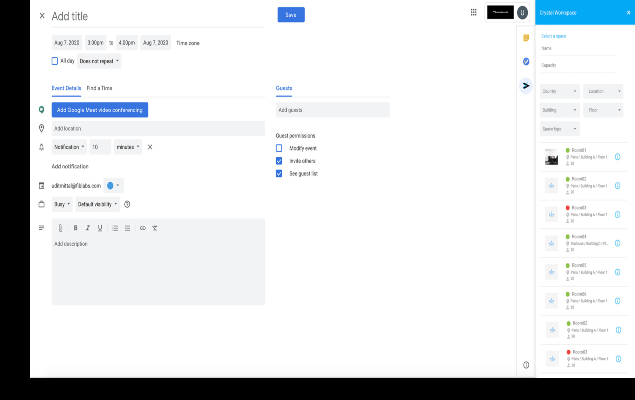Switch to the Find a Time tab
This screenshot has width=635, height=400.
click(99, 88)
